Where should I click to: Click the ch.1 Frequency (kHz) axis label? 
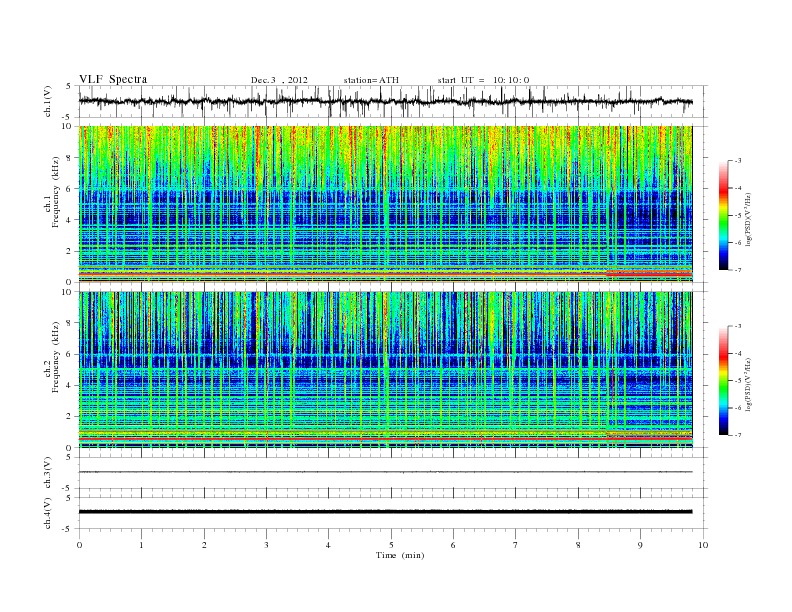[53, 206]
